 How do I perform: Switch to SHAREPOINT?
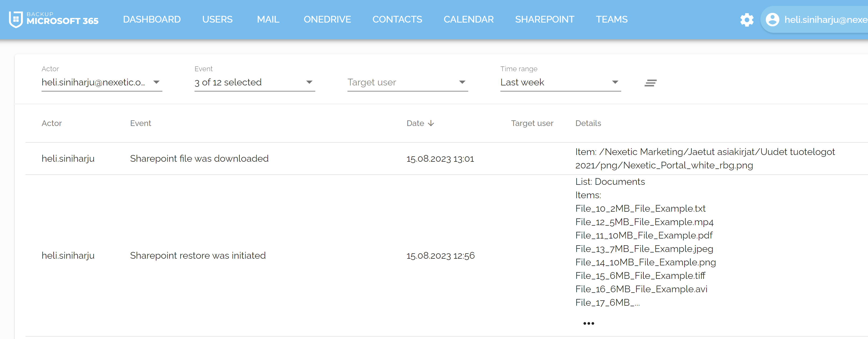pos(544,20)
